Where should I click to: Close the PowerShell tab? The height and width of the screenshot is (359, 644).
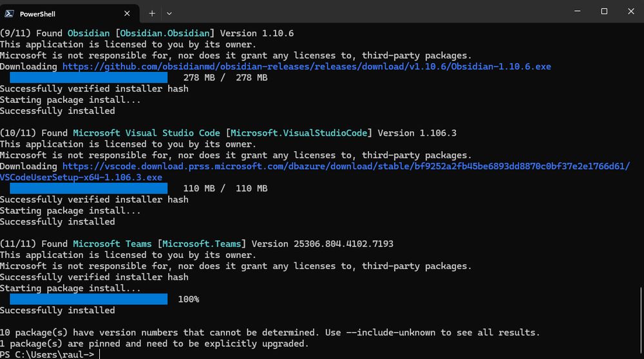(127, 14)
